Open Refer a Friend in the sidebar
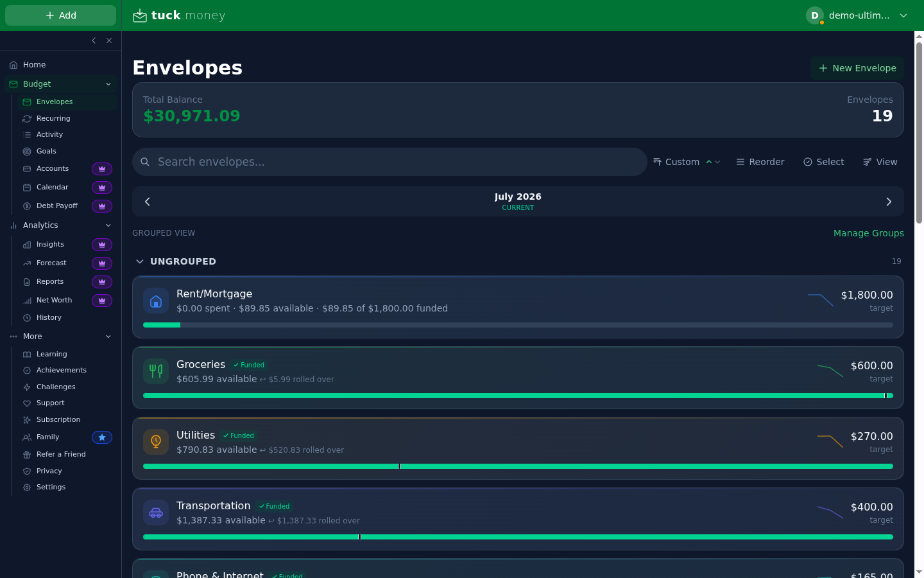 click(x=67, y=454)
